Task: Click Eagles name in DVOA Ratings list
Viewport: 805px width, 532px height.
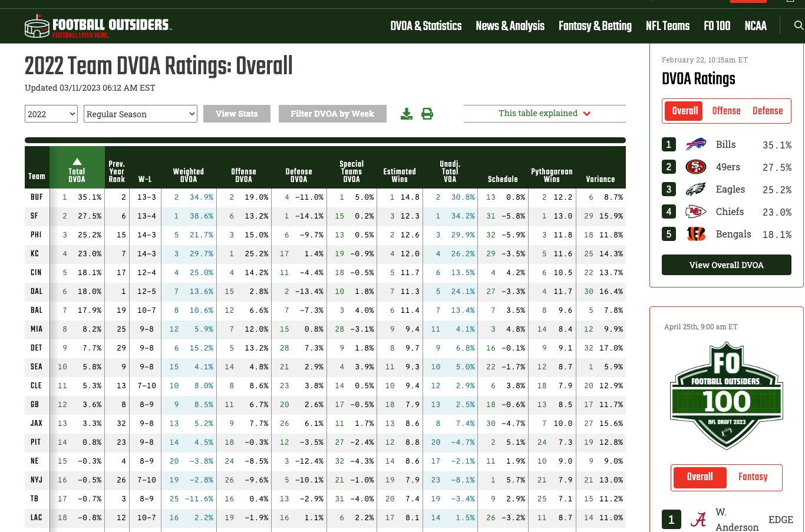Action: click(730, 189)
